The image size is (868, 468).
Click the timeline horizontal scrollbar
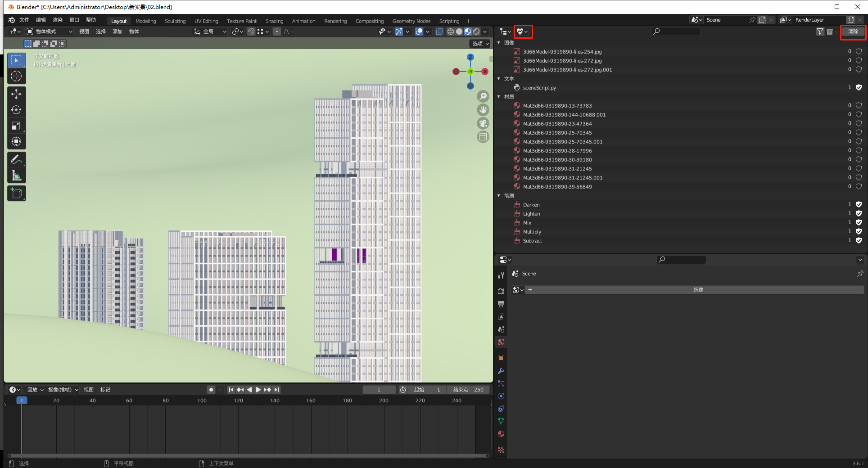coord(248,455)
